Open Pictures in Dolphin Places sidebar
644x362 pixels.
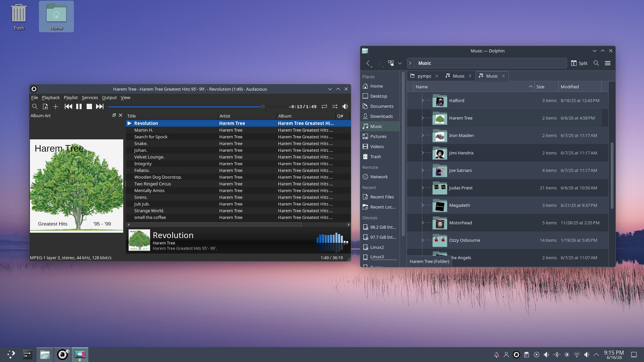click(x=380, y=136)
